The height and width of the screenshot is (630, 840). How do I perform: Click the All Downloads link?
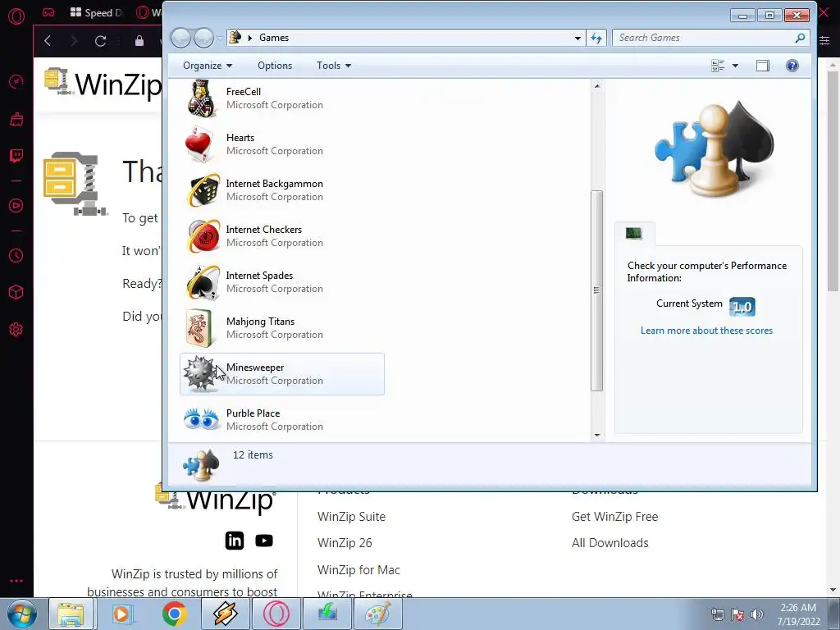pos(609,543)
